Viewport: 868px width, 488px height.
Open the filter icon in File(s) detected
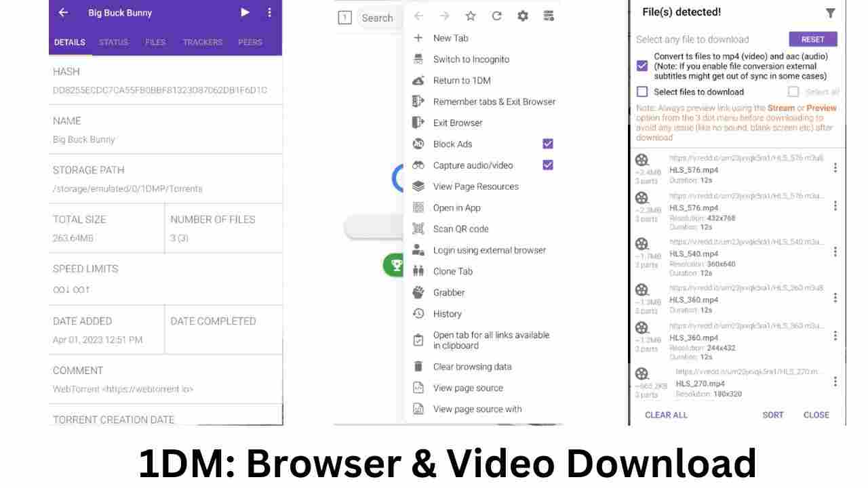[830, 13]
